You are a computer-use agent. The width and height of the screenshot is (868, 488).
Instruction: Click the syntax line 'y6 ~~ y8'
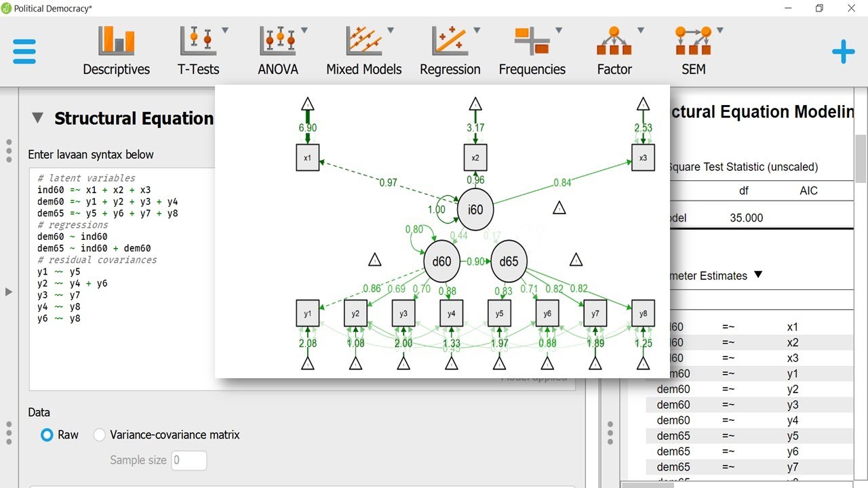59,318
